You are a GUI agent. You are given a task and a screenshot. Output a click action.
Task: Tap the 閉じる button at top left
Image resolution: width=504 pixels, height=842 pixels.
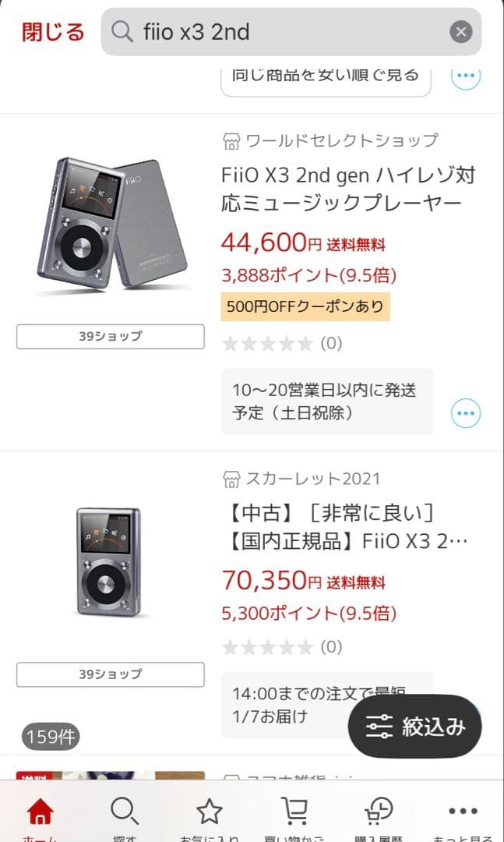click(x=51, y=32)
